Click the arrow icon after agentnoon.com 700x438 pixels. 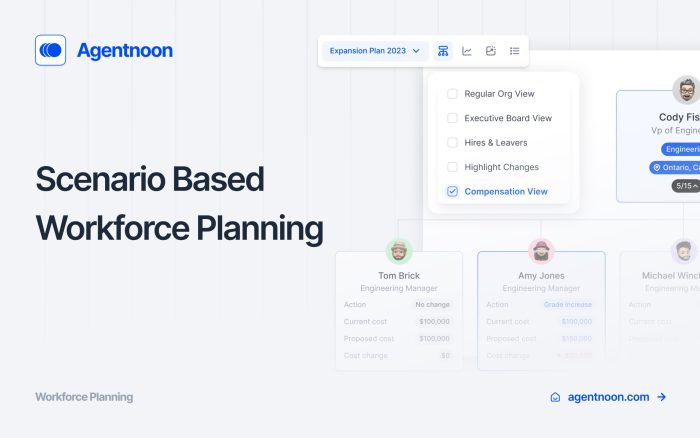pos(662,397)
